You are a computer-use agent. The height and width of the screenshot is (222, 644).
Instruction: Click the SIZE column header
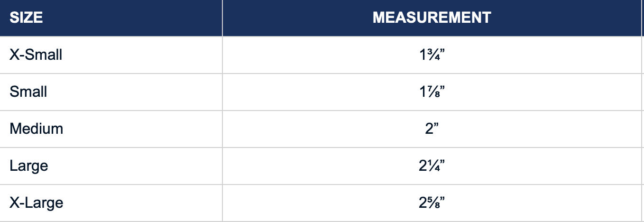pyautogui.click(x=26, y=18)
